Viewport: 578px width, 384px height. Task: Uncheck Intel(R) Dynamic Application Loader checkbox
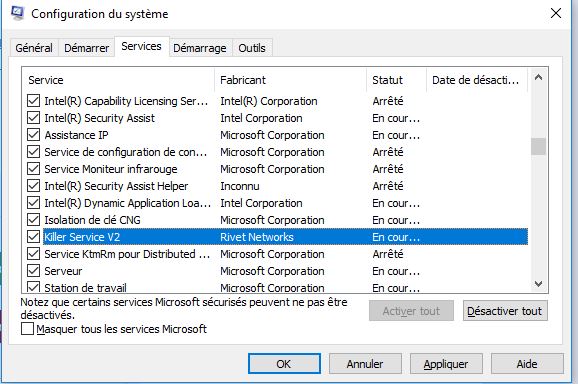(34, 203)
